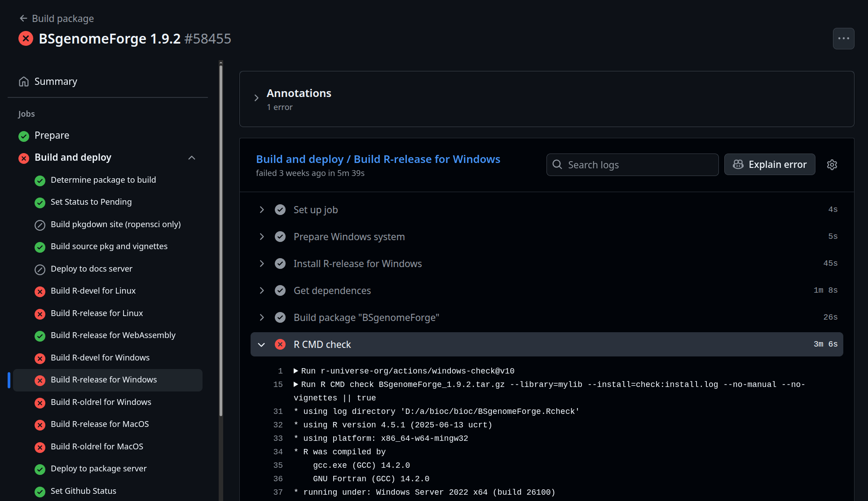Click the green check icon beside Prepare
This screenshot has height=501, width=868.
point(24,136)
